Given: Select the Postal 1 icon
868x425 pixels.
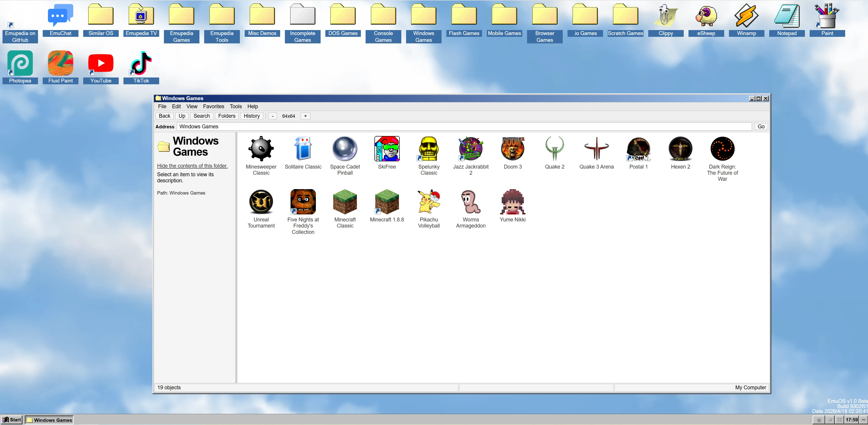Looking at the screenshot, I should [x=639, y=148].
